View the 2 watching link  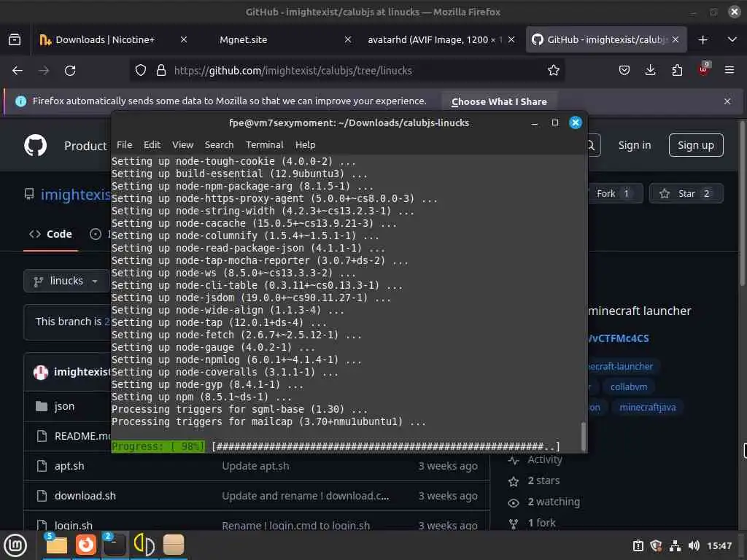tap(554, 502)
